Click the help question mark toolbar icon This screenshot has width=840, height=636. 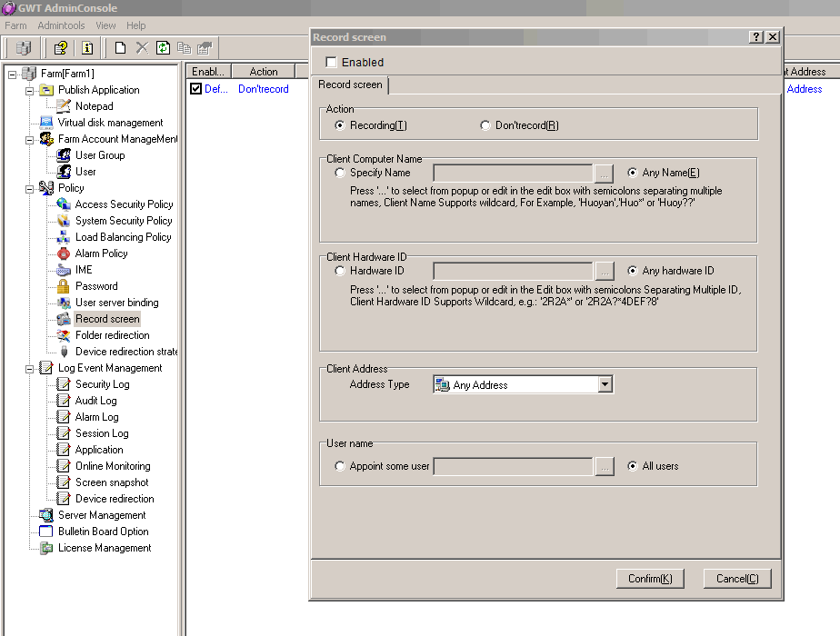point(60,48)
